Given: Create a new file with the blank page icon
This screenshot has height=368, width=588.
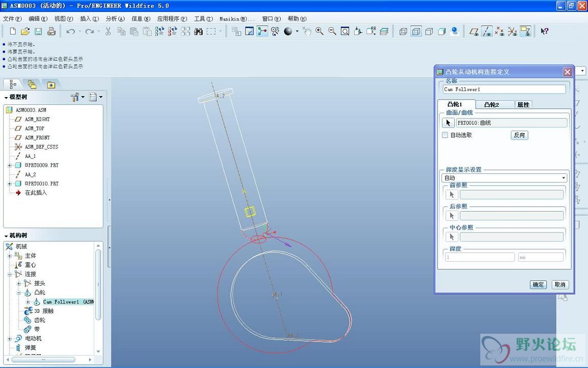Looking at the screenshot, I should (12, 32).
